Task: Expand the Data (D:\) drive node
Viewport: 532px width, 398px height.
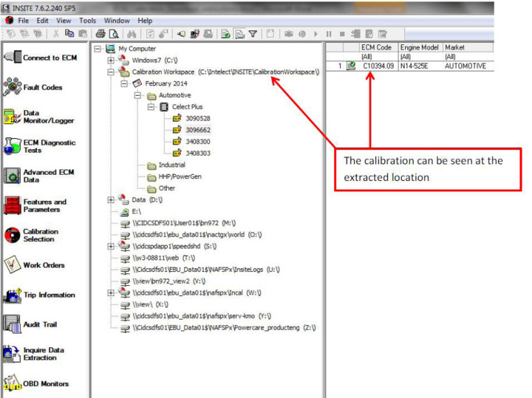Action: pos(111,200)
